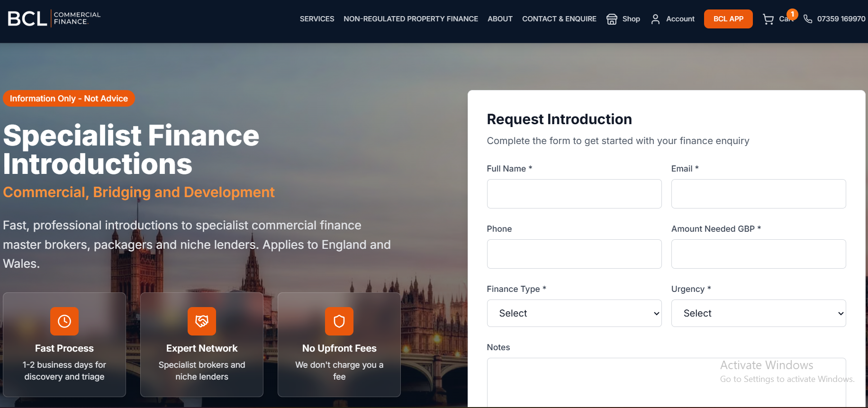868x408 pixels.
Task: Click the Request Introduction form heading
Action: click(x=559, y=119)
